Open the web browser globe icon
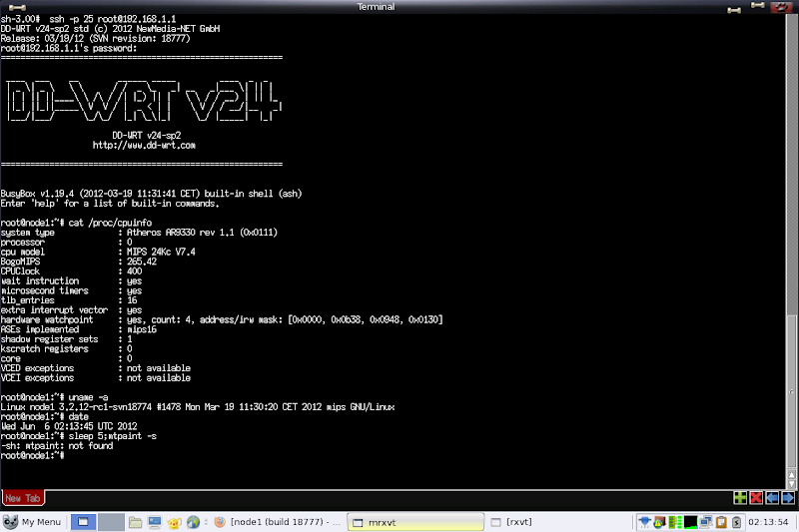This screenshot has width=799, height=532. (193, 522)
